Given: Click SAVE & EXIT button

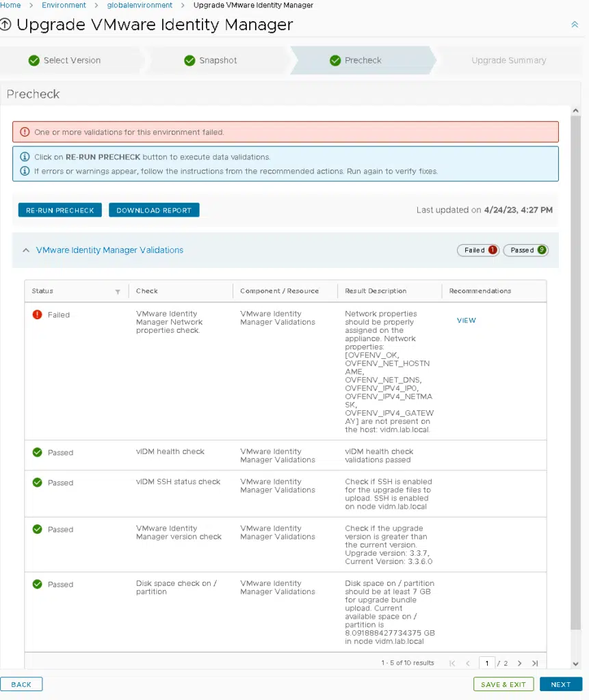Looking at the screenshot, I should pyautogui.click(x=503, y=684).
